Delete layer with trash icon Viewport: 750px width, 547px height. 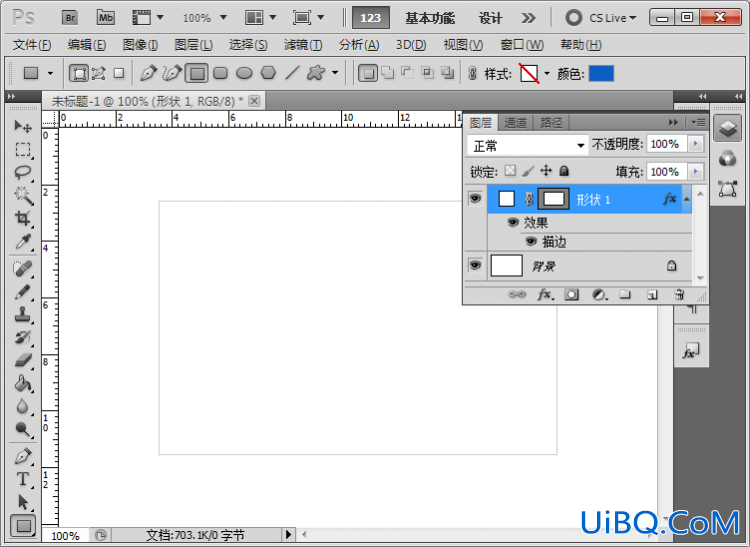coord(679,295)
